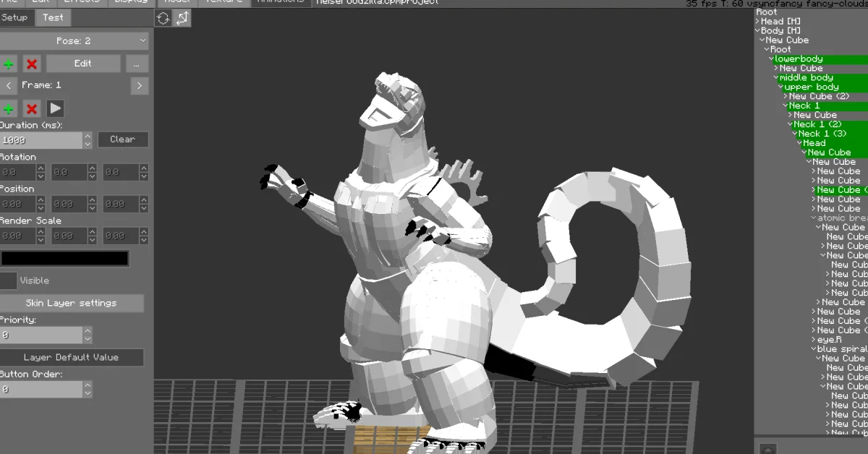
Task: Collapse the middle body node
Action: point(776,78)
